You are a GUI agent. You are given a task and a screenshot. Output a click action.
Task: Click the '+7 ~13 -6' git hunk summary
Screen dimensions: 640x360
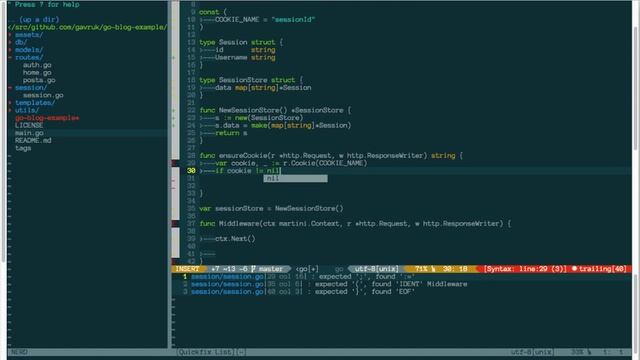coord(230,269)
